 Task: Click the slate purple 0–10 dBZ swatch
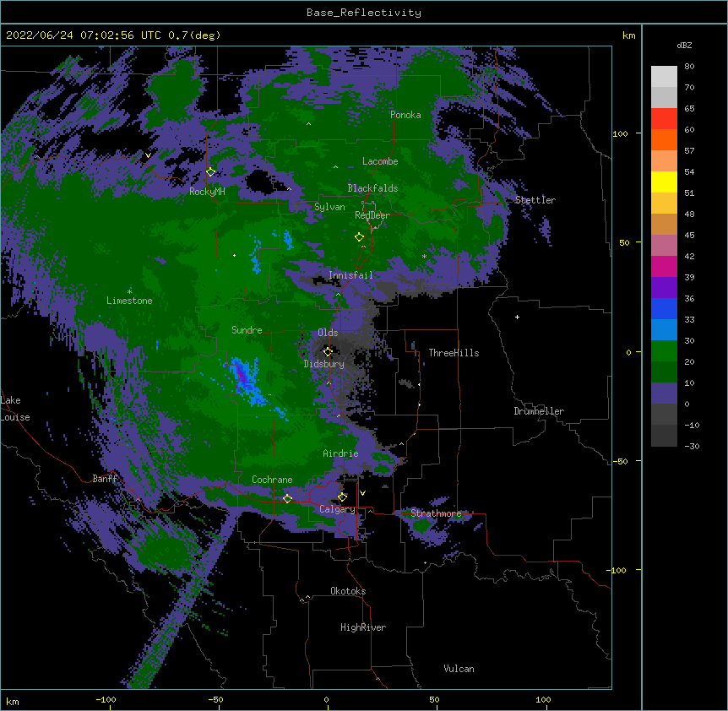point(664,393)
